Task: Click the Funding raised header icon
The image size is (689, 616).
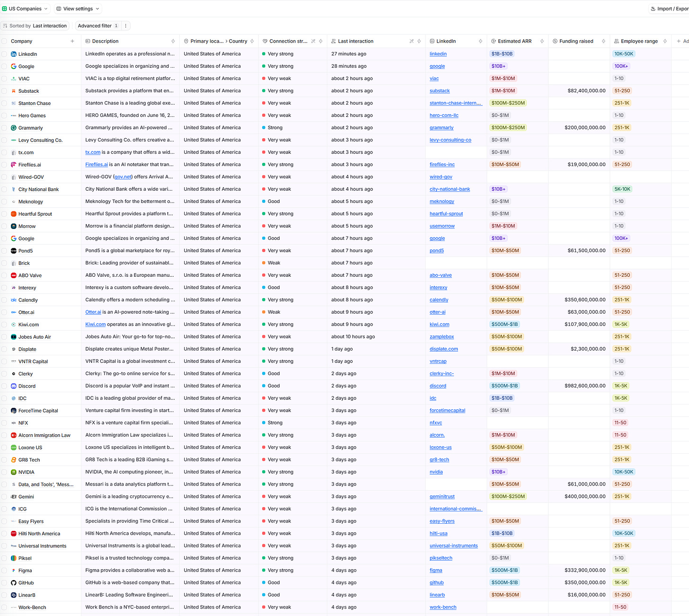Action: coord(555,41)
